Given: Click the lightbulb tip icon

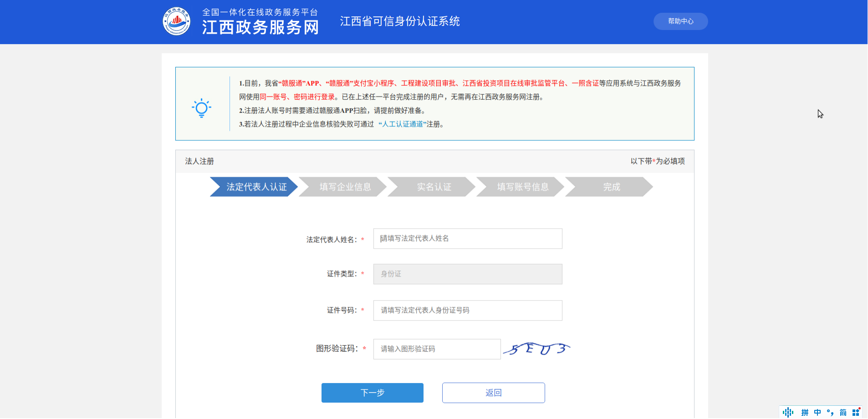Looking at the screenshot, I should click(x=201, y=108).
